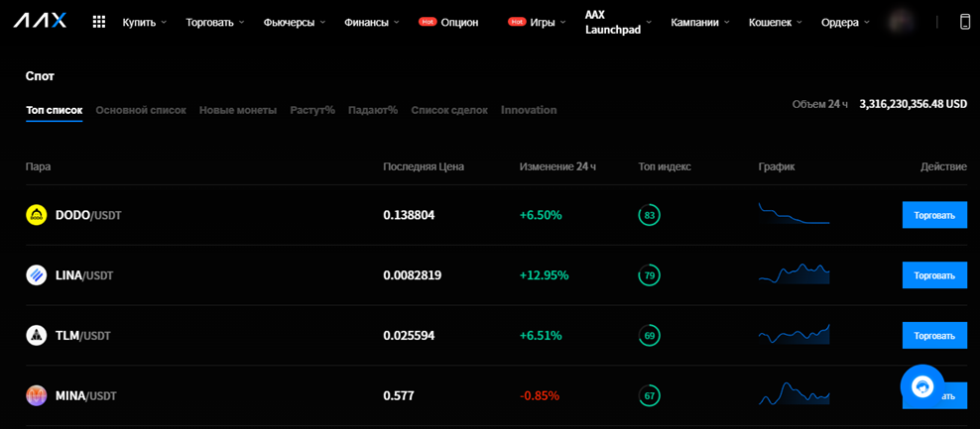Open the AAX Launchpad dropdown
The image size is (980, 429).
[x=617, y=22]
